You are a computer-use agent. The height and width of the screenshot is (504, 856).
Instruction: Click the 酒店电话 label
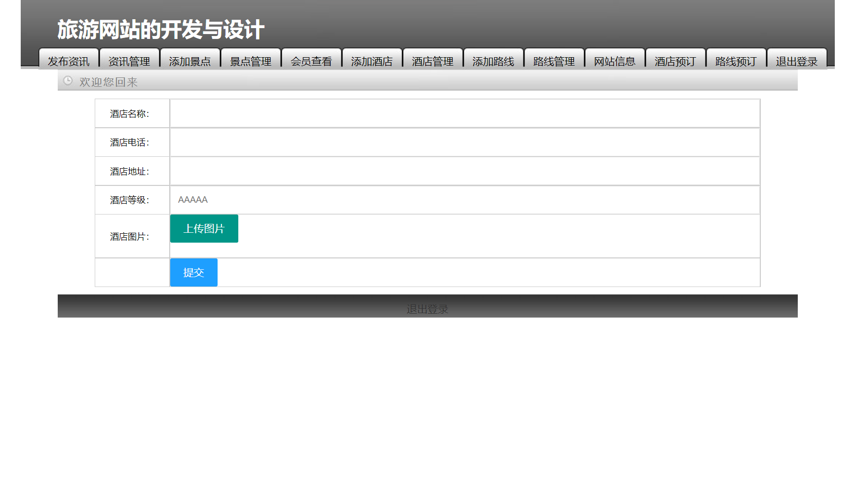click(129, 143)
